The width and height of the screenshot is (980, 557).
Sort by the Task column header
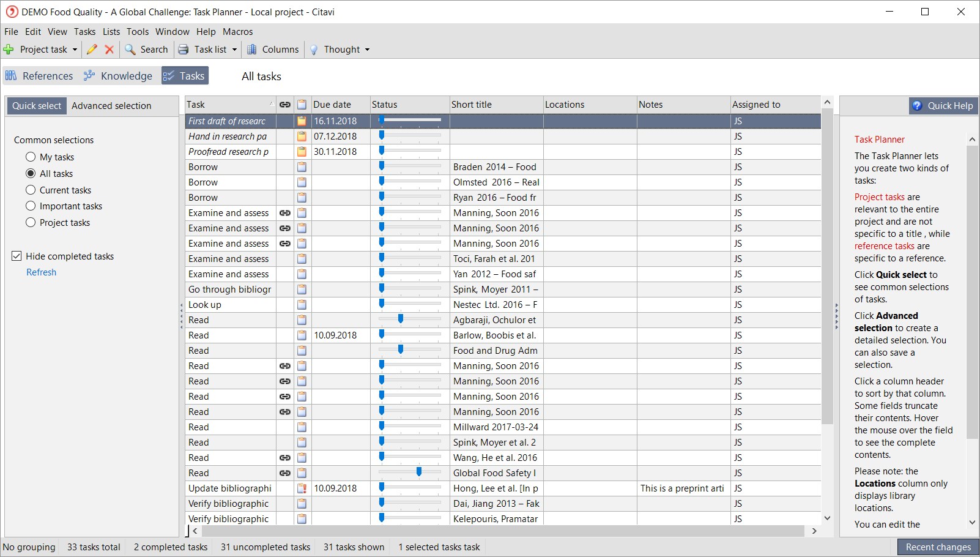(231, 105)
